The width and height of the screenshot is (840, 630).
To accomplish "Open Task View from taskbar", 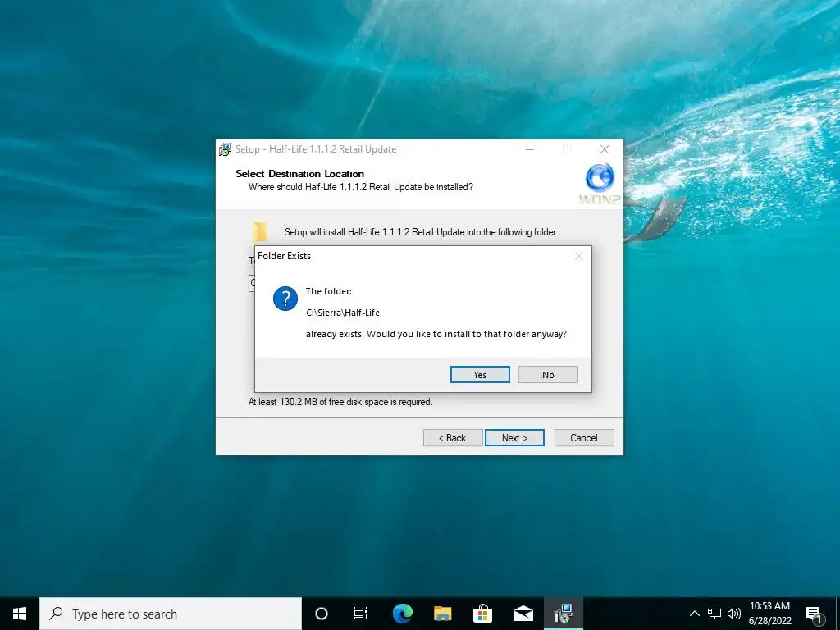I will click(x=361, y=614).
